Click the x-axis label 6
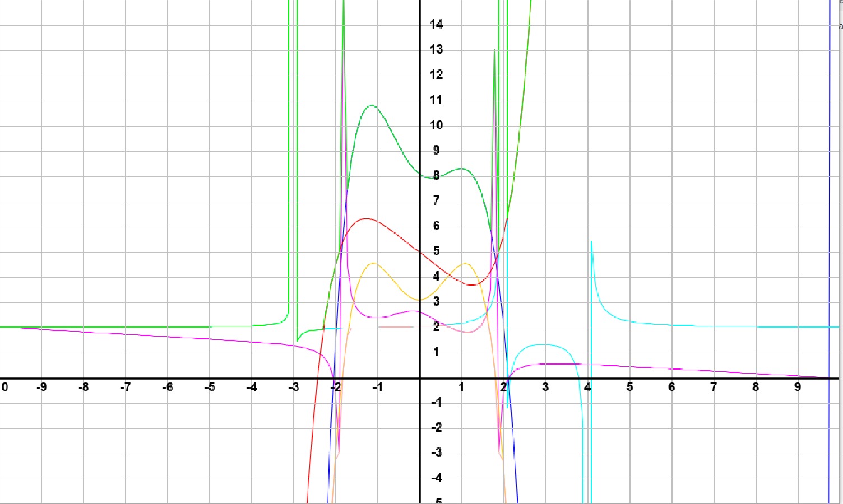Viewport: 843px width, 504px height. [x=672, y=387]
